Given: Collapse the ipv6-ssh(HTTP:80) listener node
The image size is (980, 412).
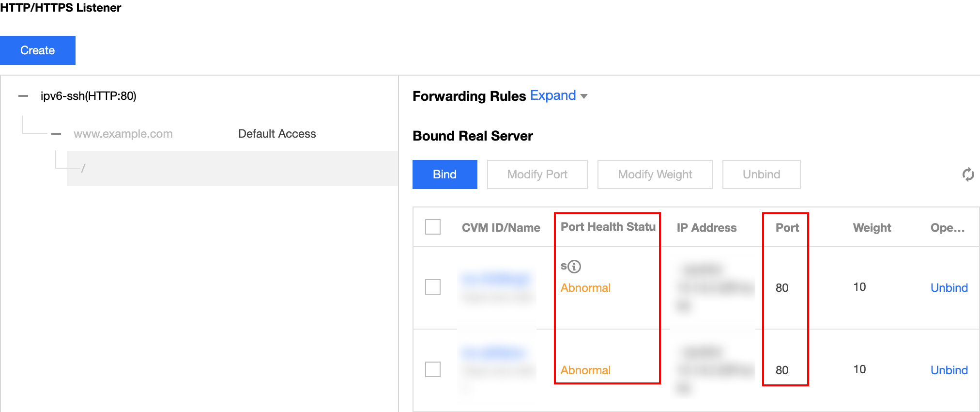Looking at the screenshot, I should pyautogui.click(x=23, y=96).
